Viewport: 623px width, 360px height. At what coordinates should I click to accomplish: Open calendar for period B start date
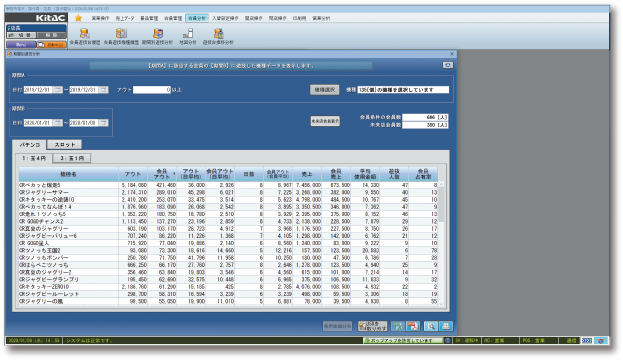(58, 123)
